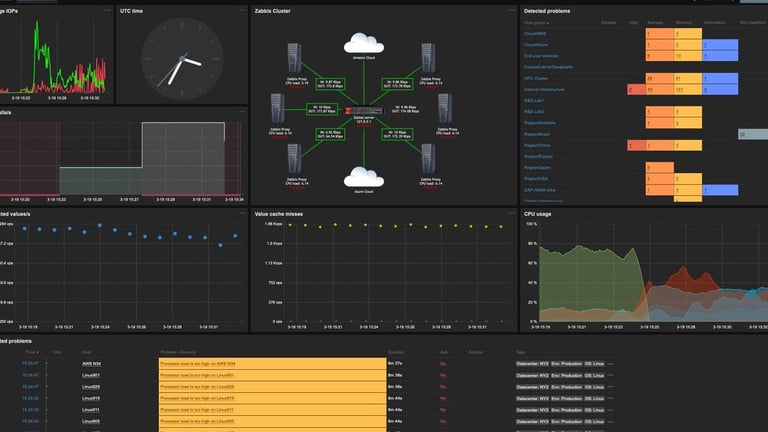Open Internal infrastructure host group link
This screenshot has height=432, width=768.
544,90
